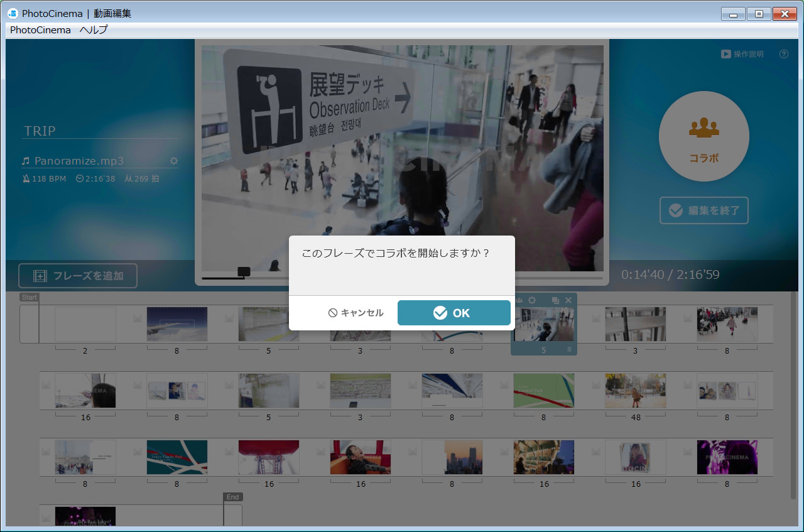
Task: Select the sleeping child thumbnail
Action: point(361,457)
